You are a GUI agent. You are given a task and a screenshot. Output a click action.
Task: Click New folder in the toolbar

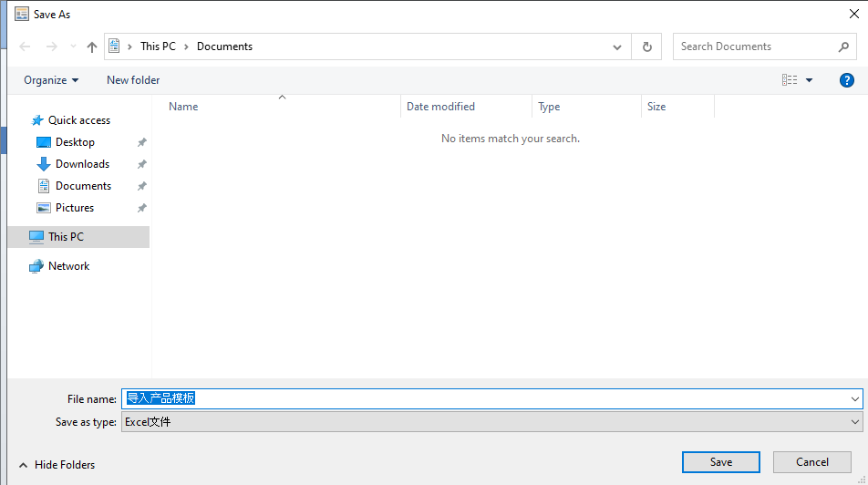pyautogui.click(x=133, y=80)
